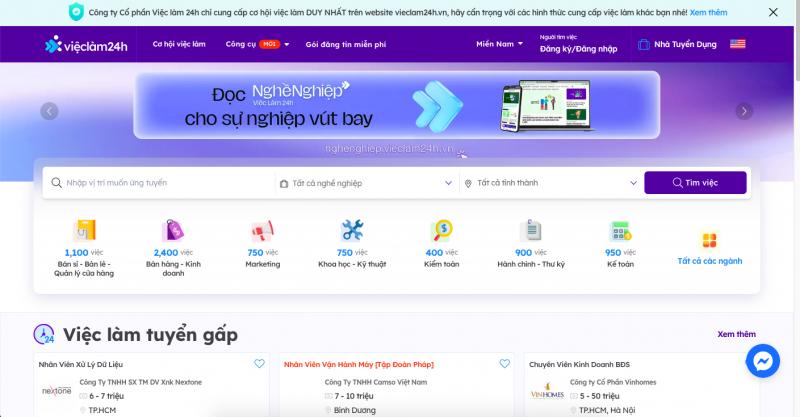Open the Hành chính - Thư ký clipboard icon

click(531, 230)
